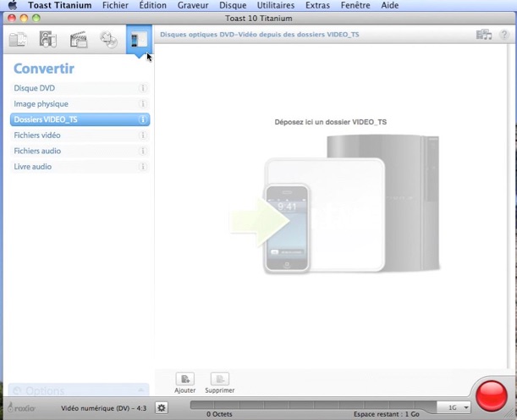517x420 pixels.
Task: Select the Audio category icon
Action: pyautogui.click(x=48, y=40)
